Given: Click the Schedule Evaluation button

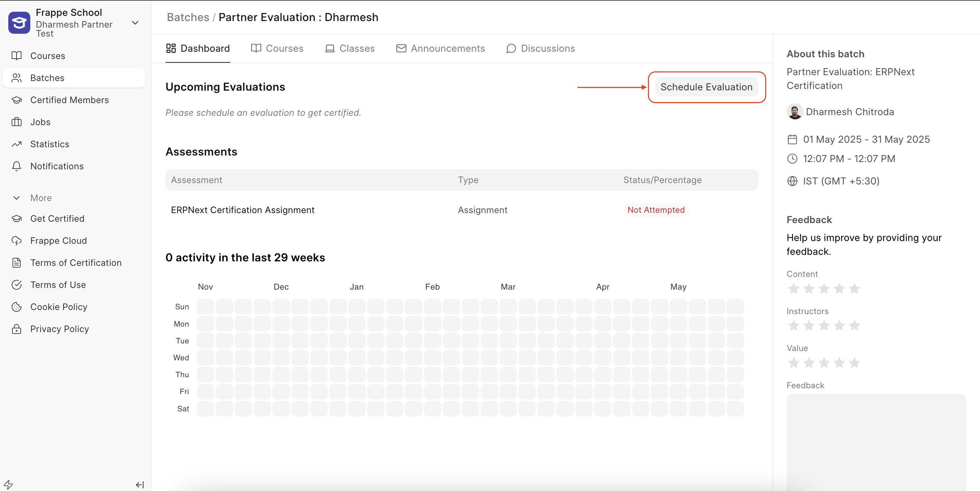Looking at the screenshot, I should tap(707, 87).
